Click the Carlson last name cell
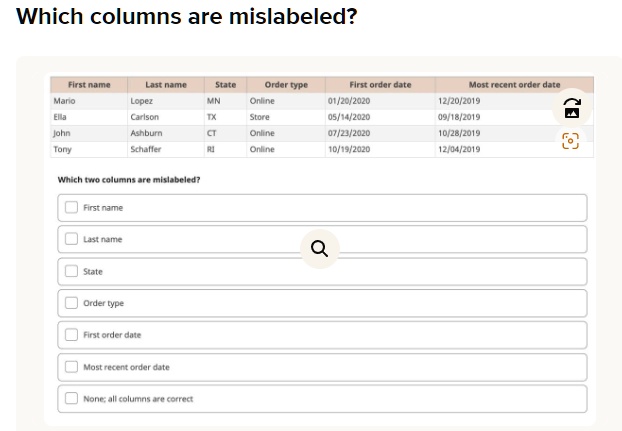 tap(166, 117)
